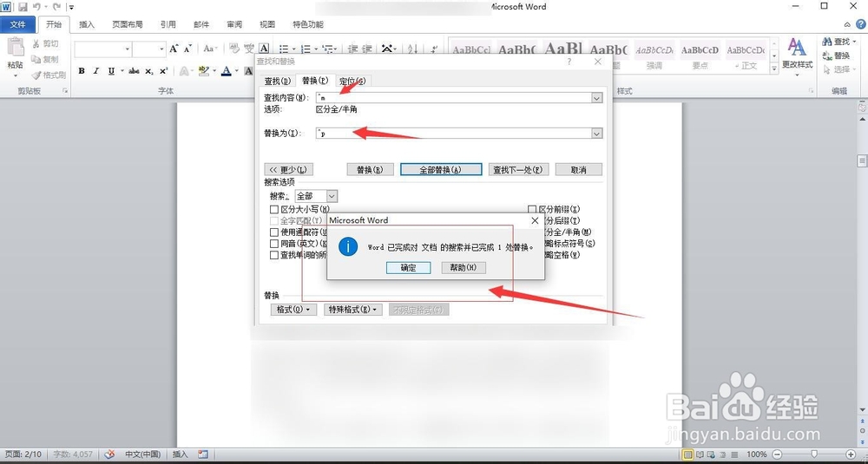868x464 pixels.
Task: Open the 页面布局 ribbon tab
Action: (x=128, y=24)
